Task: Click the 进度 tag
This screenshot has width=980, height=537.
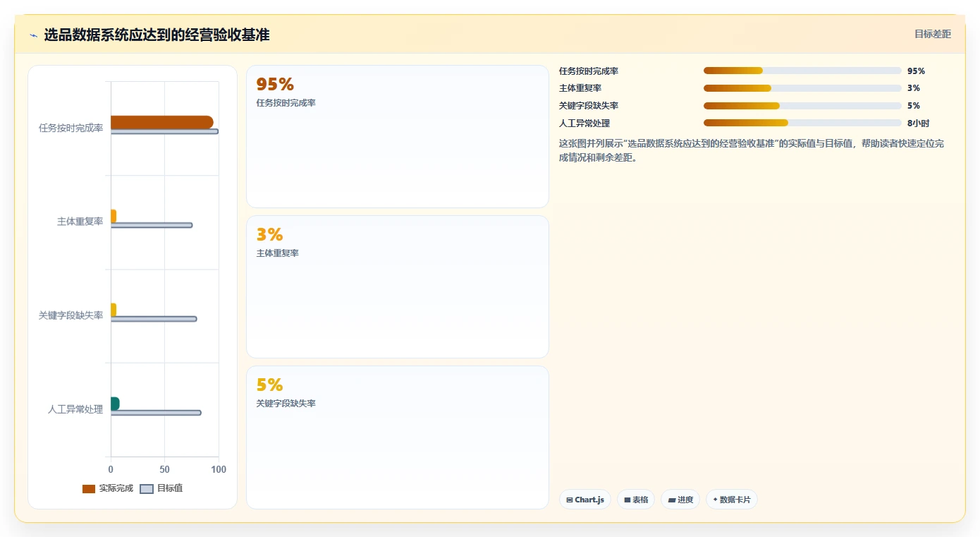Action: point(680,500)
